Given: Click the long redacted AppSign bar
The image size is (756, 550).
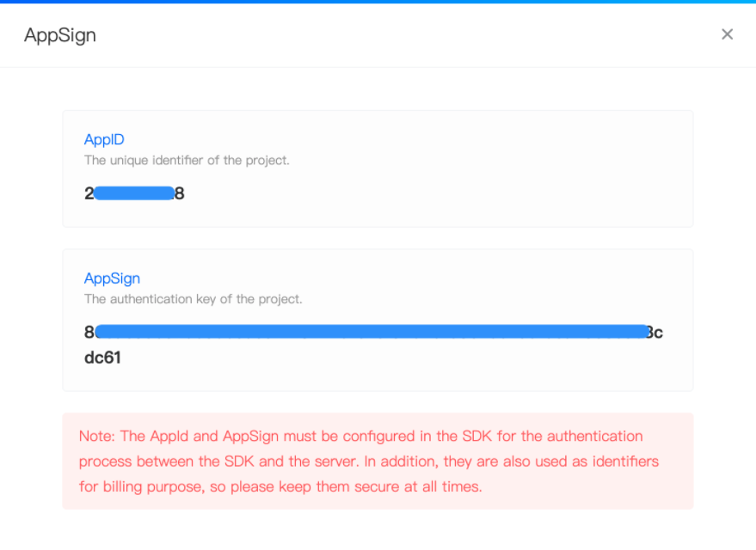Looking at the screenshot, I should point(372,332).
